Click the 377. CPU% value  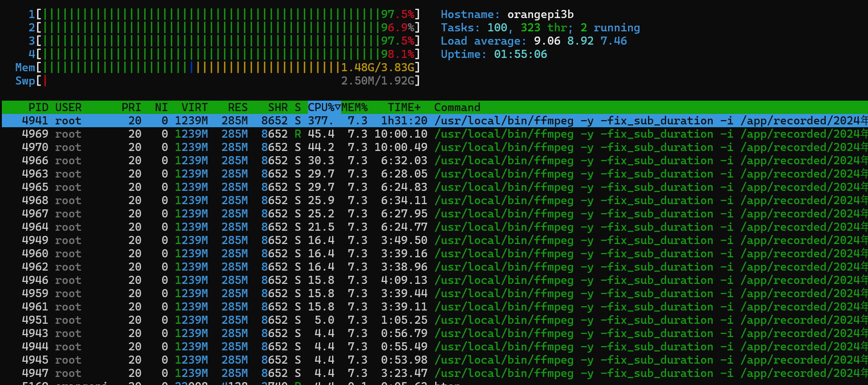pos(321,121)
